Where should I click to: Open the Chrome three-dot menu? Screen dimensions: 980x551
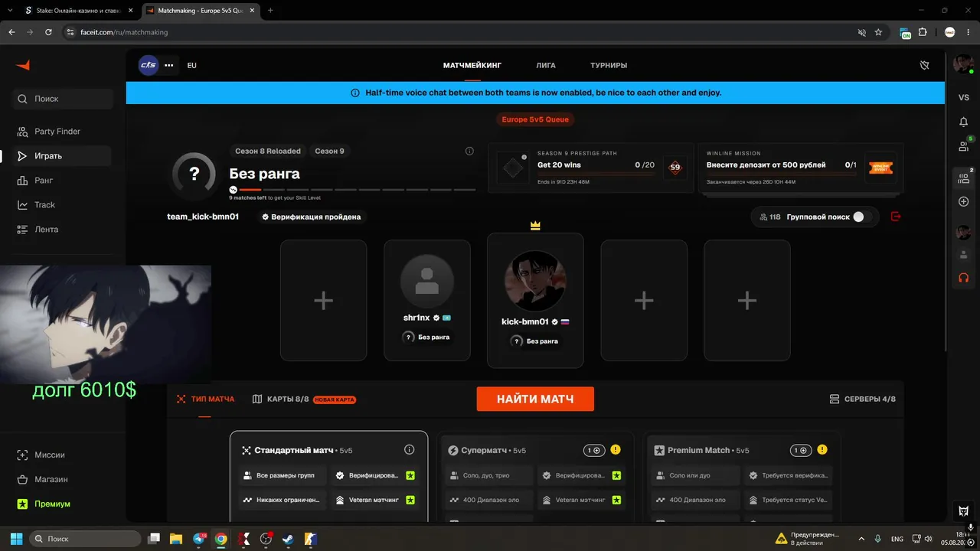pos(969,32)
